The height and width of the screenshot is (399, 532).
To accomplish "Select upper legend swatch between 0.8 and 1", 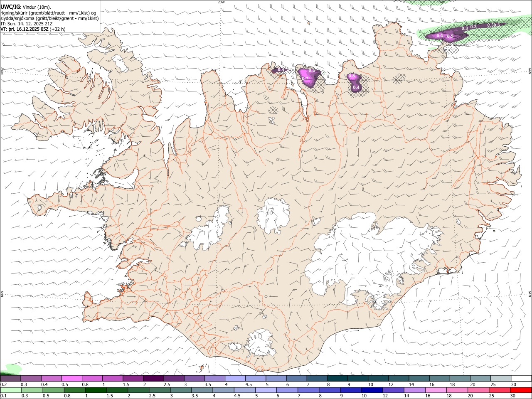I will 92,379.
